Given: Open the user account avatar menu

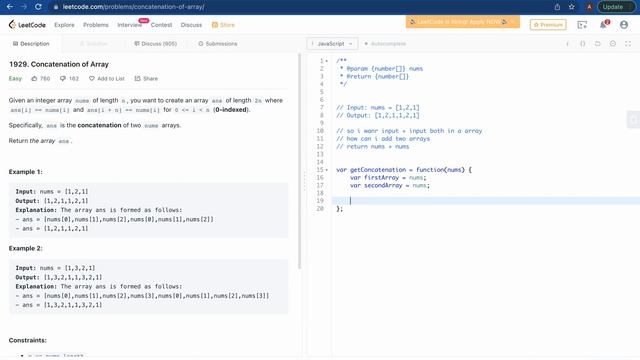Looking at the screenshot, I should (624, 25).
